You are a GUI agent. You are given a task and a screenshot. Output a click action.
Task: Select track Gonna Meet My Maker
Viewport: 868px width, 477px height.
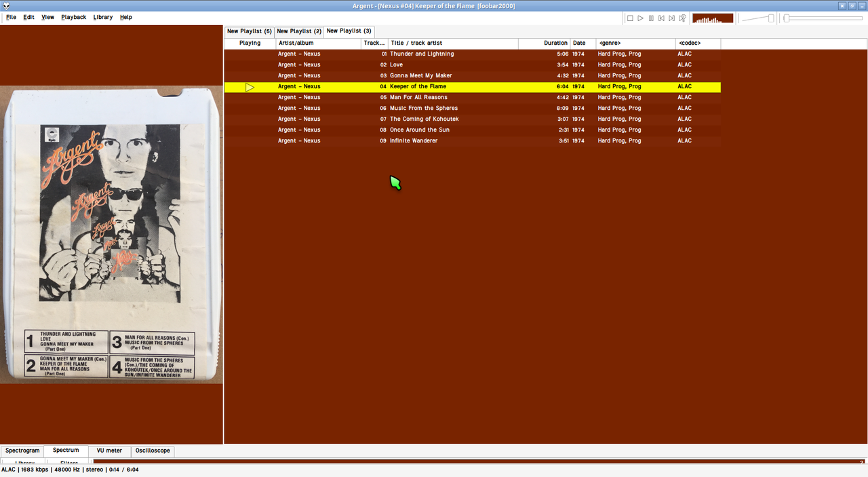(x=420, y=76)
